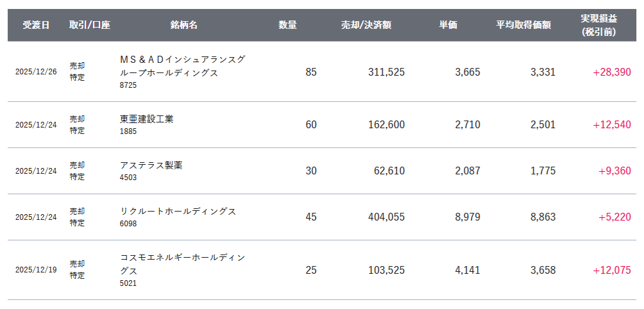Image resolution: width=644 pixels, height=309 pixels.
Task: Select アステラス製薬 stock name
Action: (x=151, y=165)
